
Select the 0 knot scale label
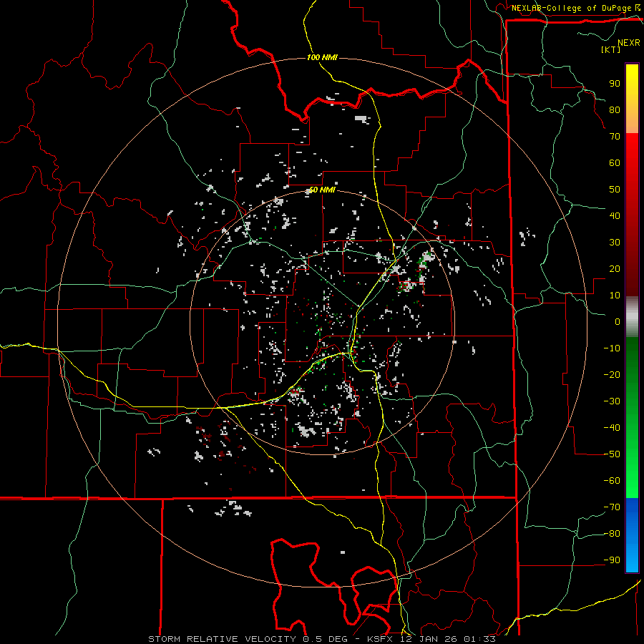pyautogui.click(x=618, y=322)
